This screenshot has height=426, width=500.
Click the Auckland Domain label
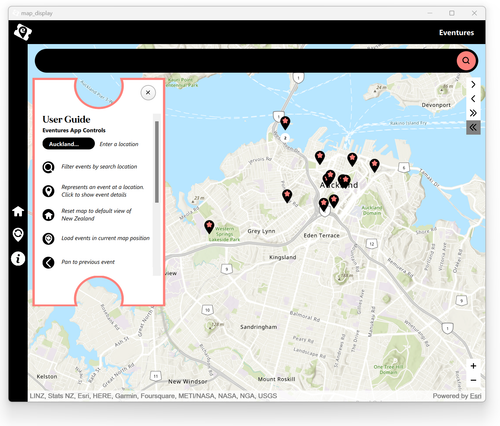[372, 210]
